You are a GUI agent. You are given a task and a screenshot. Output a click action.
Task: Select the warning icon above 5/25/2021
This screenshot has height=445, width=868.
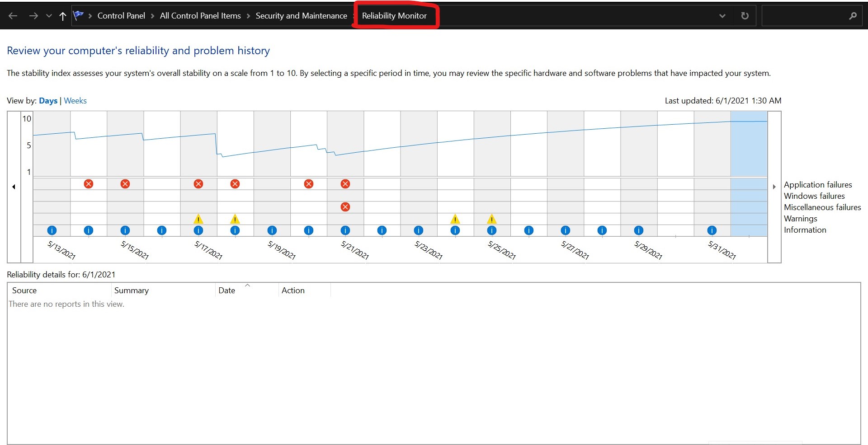click(x=492, y=220)
